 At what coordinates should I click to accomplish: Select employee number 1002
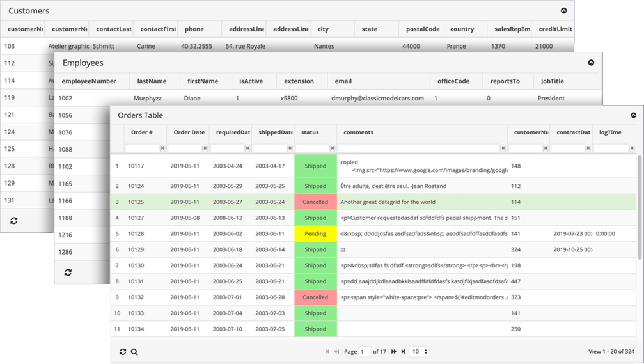[65, 98]
